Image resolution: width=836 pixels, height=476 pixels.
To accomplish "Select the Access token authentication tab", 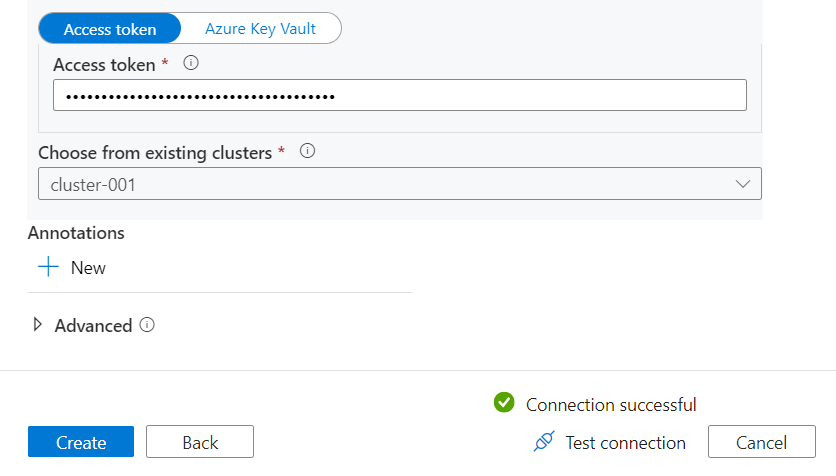I will (x=110, y=29).
